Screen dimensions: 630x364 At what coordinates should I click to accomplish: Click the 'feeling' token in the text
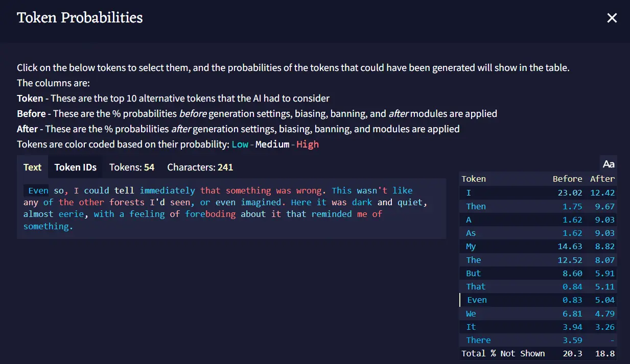tap(147, 214)
